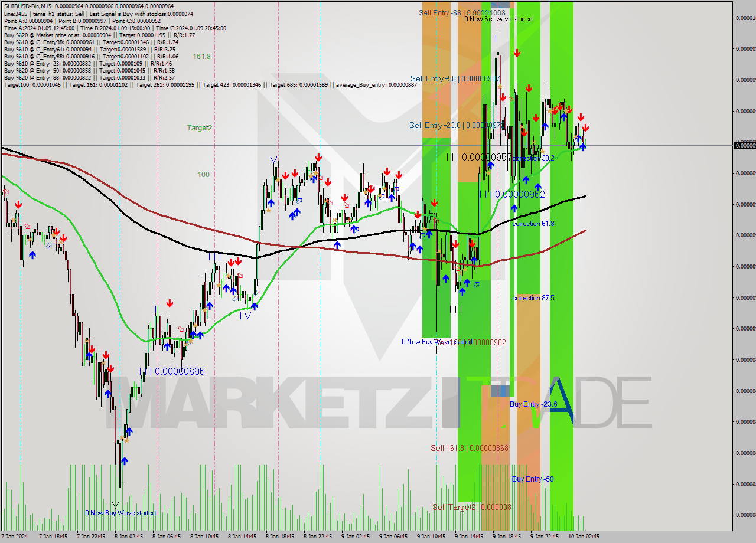This screenshot has height=543, width=756.
Task: Click the 100 level label
Action: coord(204,174)
